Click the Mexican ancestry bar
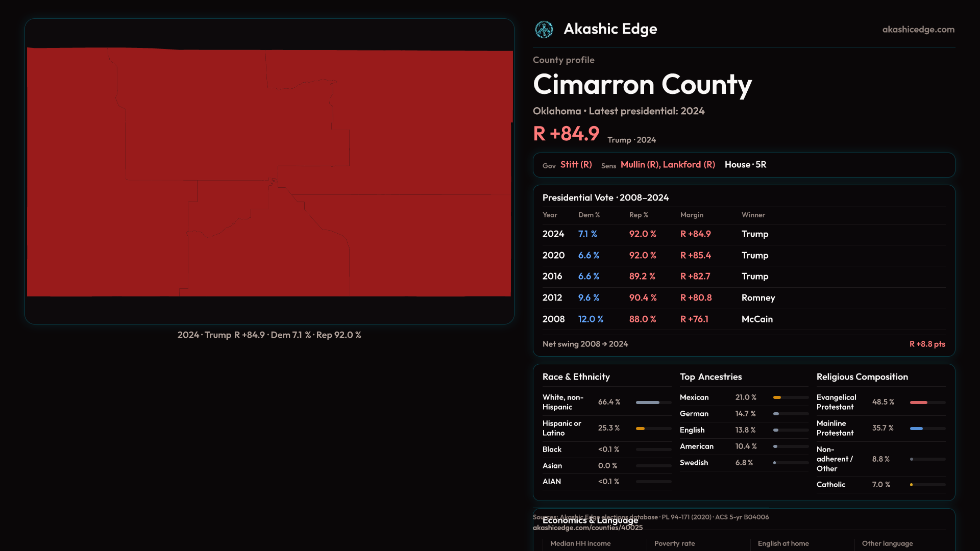Image resolution: width=980 pixels, height=551 pixels. [x=777, y=397]
